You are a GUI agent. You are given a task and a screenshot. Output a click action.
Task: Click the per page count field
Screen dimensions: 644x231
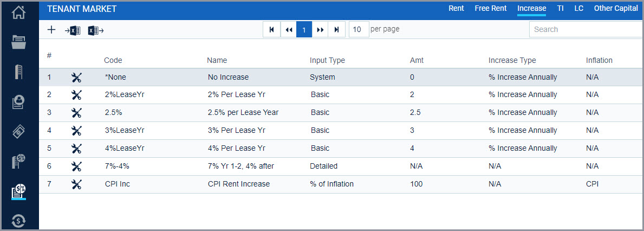(x=359, y=30)
